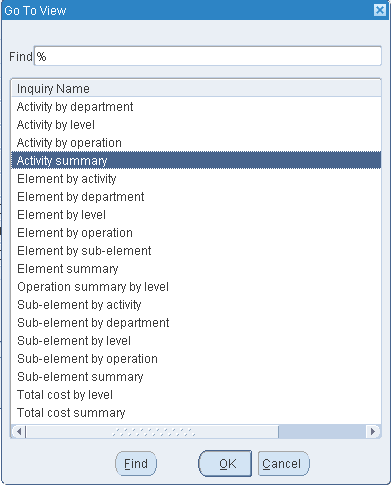The height and width of the screenshot is (485, 391).
Task: Select Element summary in list
Action: pos(196,269)
